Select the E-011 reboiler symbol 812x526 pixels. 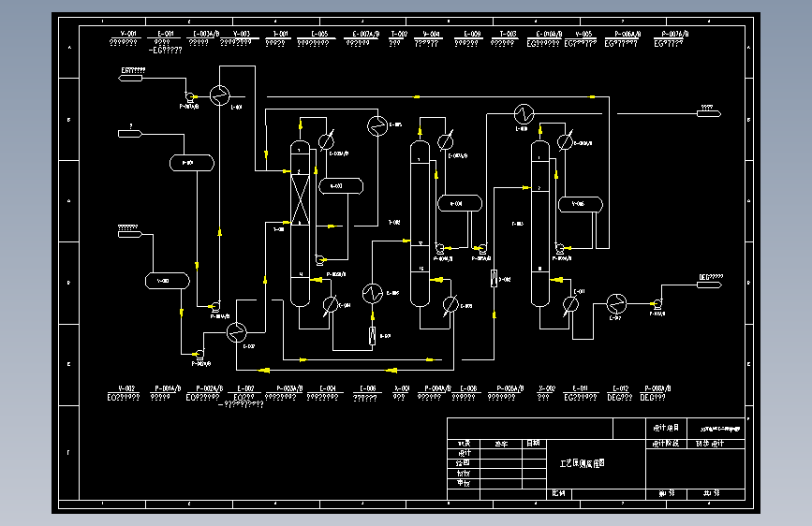click(x=570, y=304)
